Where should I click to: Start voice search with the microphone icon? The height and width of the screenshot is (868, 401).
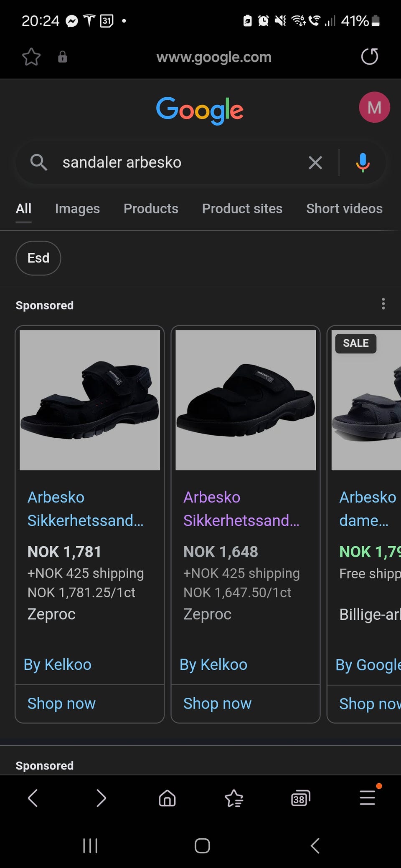tap(363, 162)
